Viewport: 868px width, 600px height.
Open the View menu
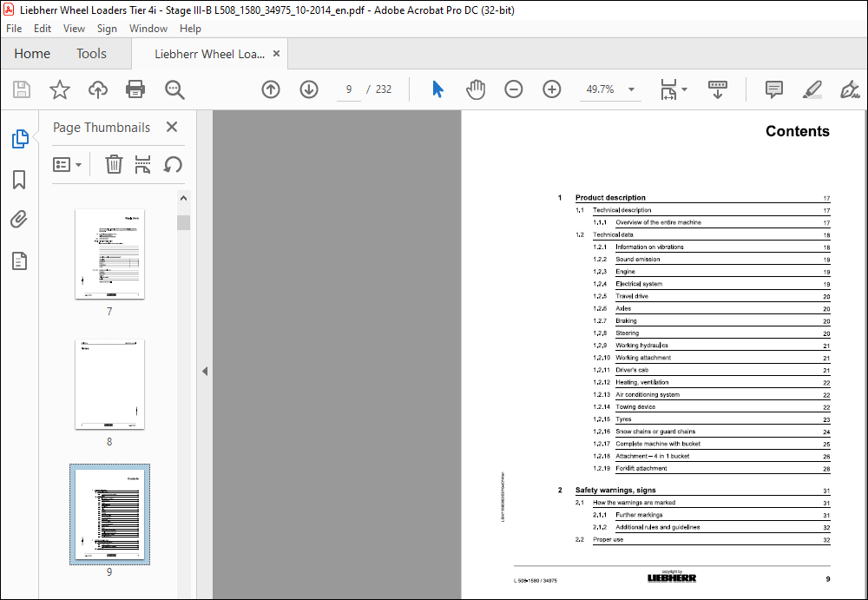tap(74, 29)
